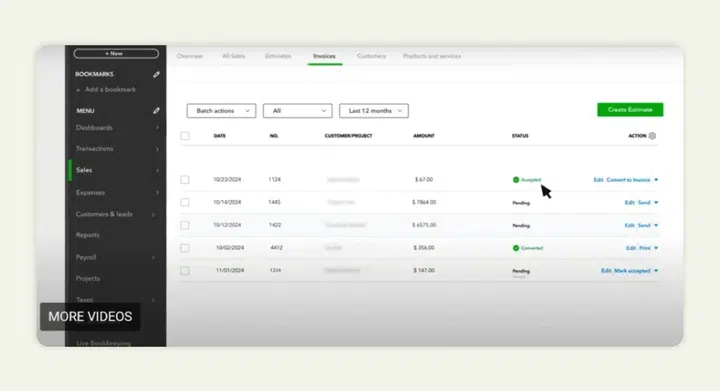The width and height of the screenshot is (720, 391).
Task: Open Transactions in the sidebar
Action: [95, 149]
